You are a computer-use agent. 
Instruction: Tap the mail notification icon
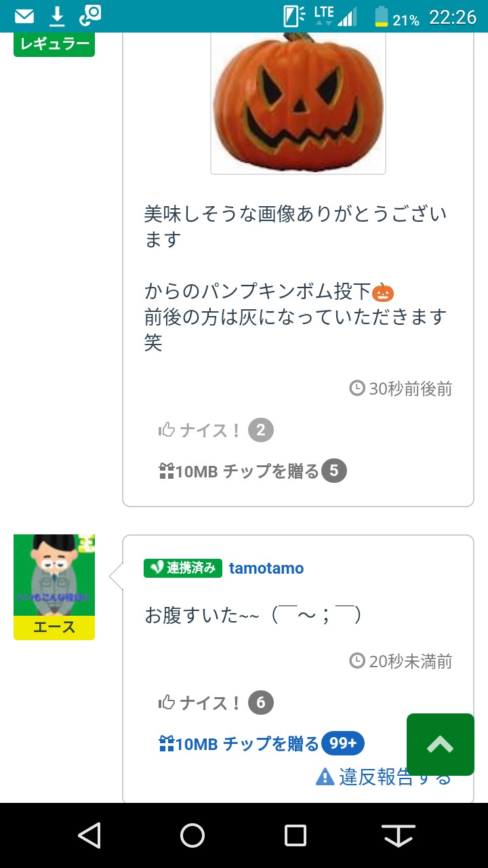24,16
